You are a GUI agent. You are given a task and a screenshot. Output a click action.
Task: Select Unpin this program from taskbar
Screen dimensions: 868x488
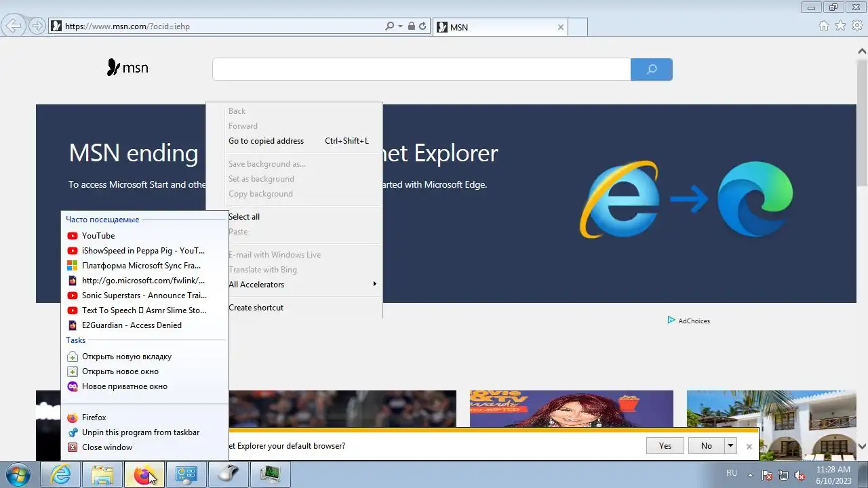(144, 432)
